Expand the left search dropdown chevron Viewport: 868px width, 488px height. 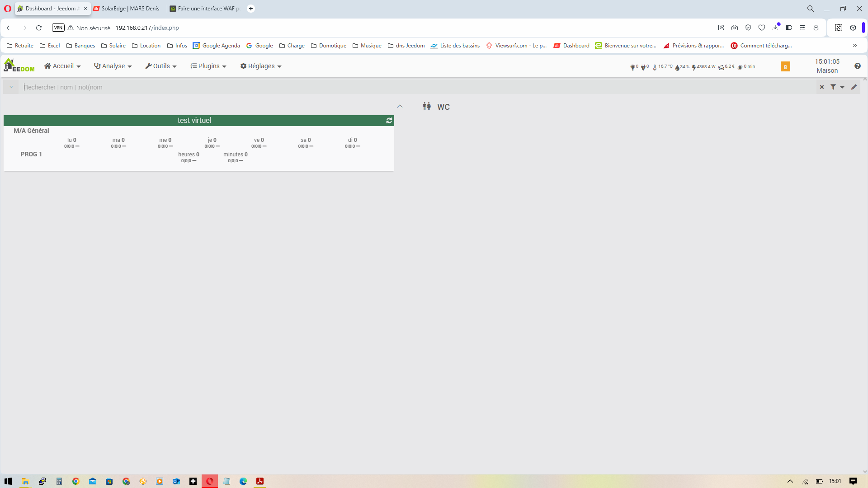click(11, 87)
